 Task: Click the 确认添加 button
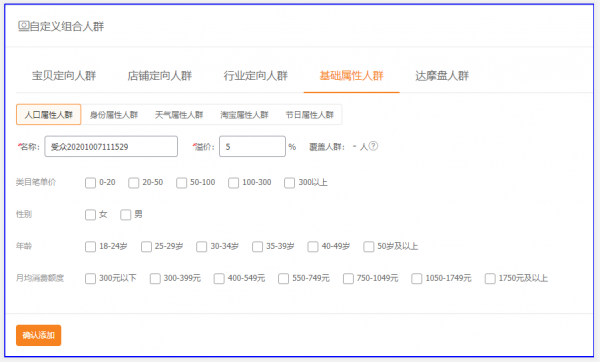coord(39,335)
